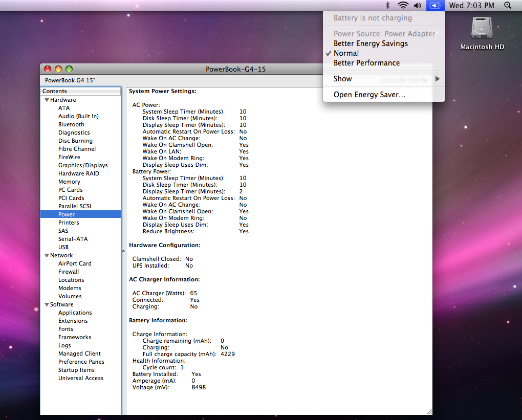Click the green zoom window button
Viewport: 522px width, 420px height.
click(x=69, y=69)
